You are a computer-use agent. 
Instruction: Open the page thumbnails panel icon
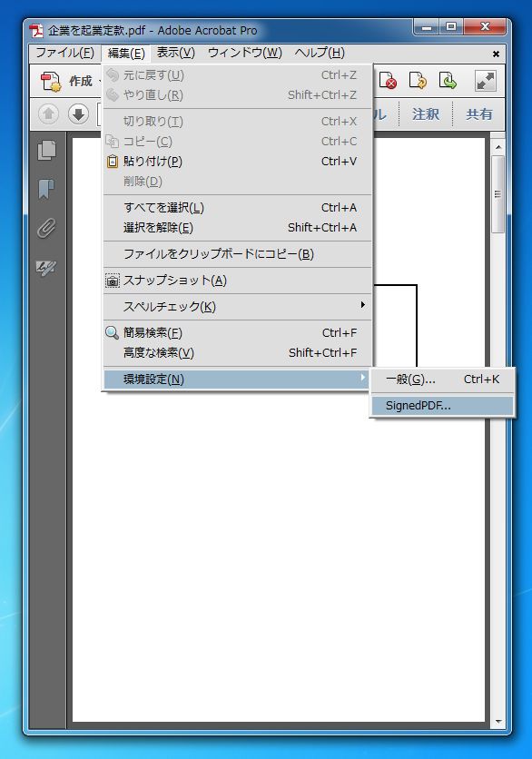[47, 151]
